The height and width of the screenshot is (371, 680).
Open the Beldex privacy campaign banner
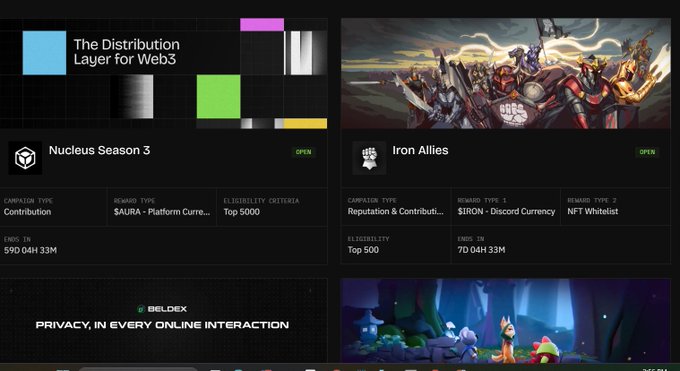point(163,320)
